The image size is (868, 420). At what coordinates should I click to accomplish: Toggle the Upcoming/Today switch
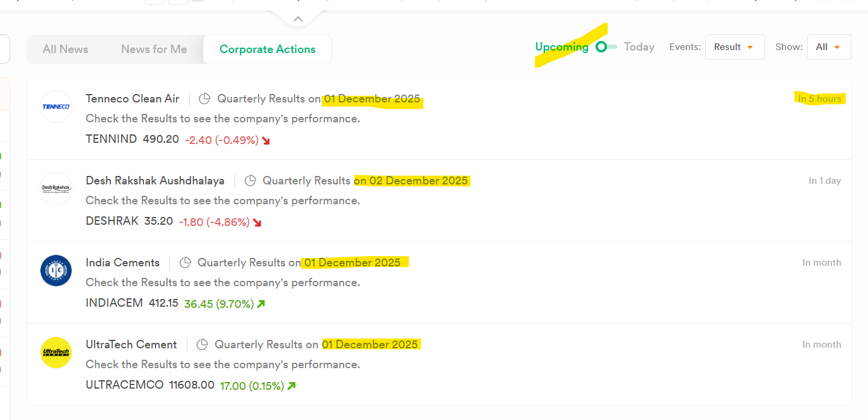tap(606, 47)
